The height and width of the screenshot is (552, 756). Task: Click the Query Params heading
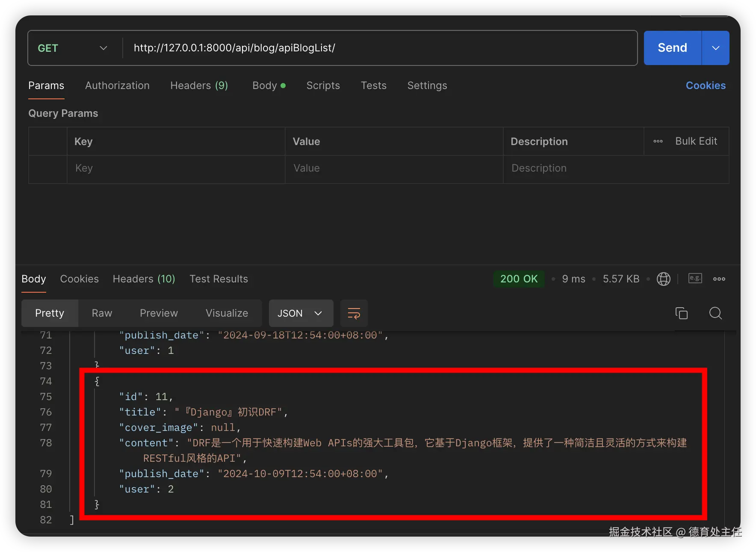tap(63, 113)
